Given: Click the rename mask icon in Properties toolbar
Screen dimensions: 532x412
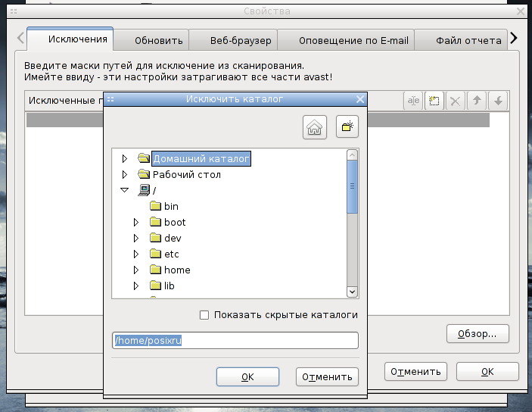Looking at the screenshot, I should [413, 101].
